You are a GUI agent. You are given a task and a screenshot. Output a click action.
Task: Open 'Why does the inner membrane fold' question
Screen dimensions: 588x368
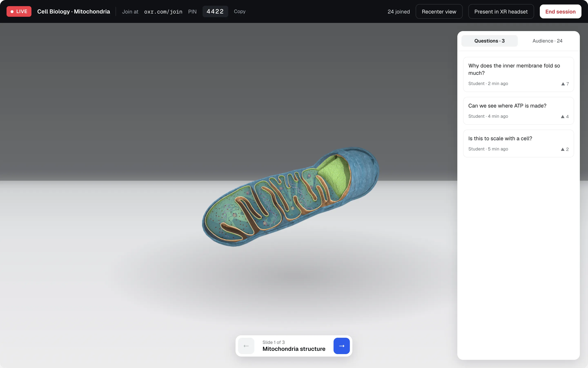[x=518, y=74]
